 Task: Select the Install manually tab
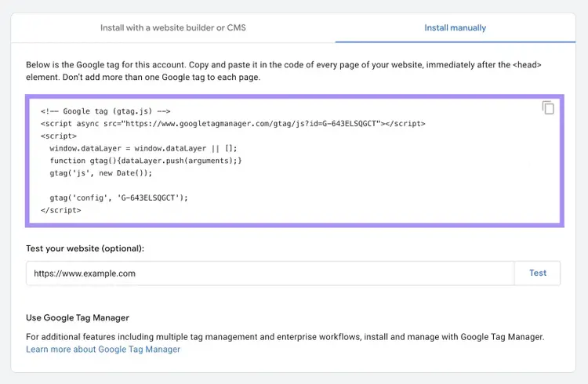tap(455, 27)
